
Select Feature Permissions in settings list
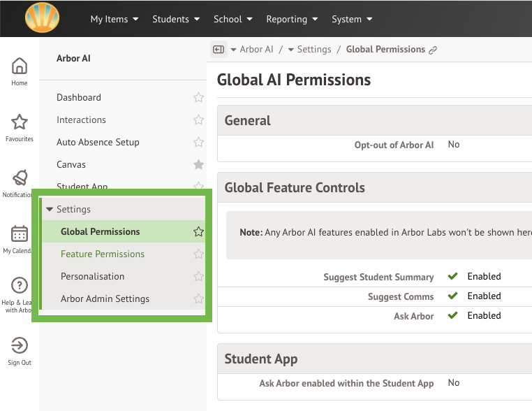103,254
